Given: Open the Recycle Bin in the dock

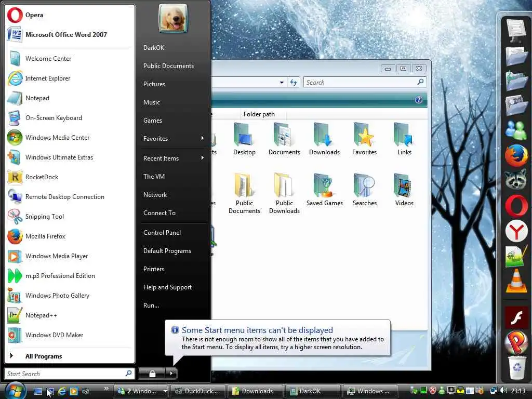Looking at the screenshot, I should click(517, 367).
